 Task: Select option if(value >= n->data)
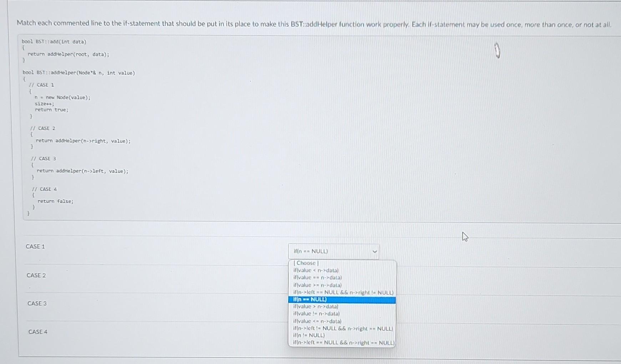coord(317,285)
